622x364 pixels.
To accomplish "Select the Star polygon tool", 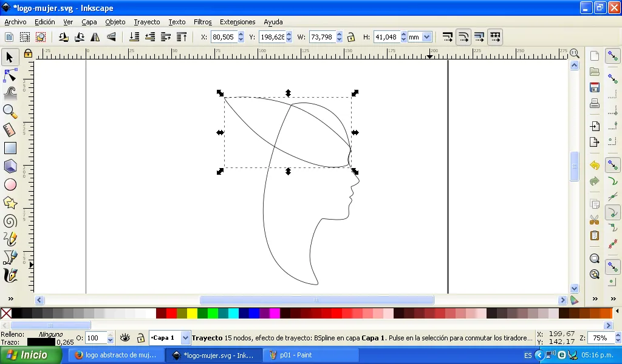I will [x=10, y=203].
